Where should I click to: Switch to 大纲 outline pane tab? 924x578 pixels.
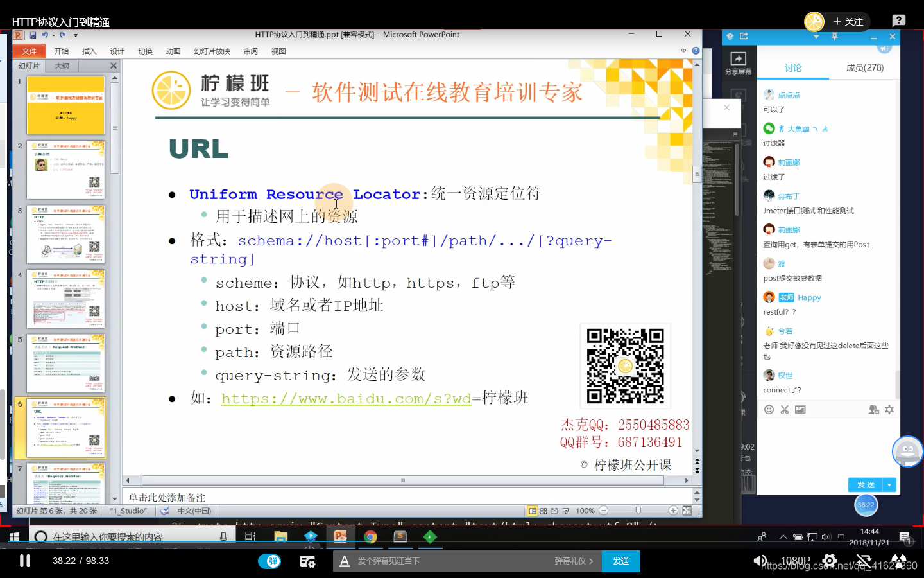[x=62, y=66]
